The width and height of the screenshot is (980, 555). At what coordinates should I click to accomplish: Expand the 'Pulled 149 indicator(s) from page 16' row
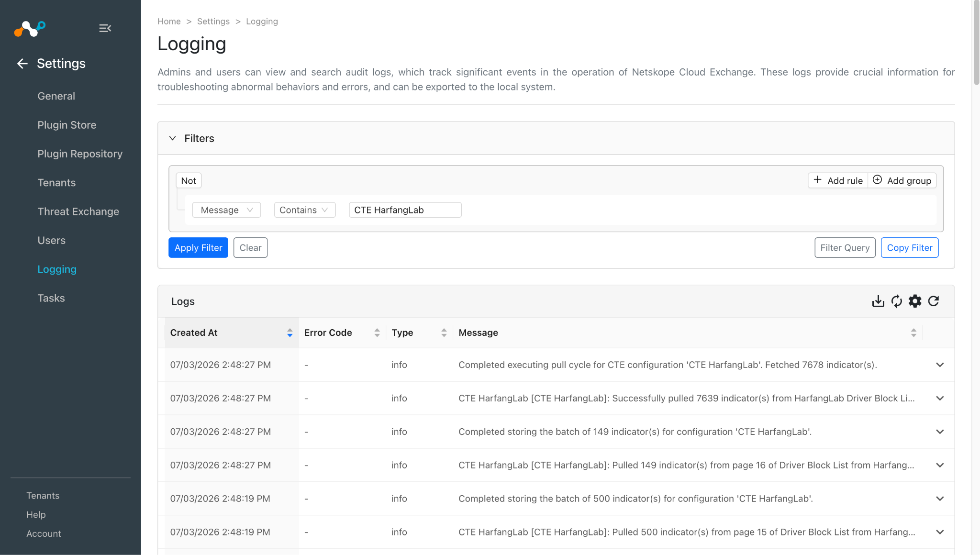(x=940, y=466)
